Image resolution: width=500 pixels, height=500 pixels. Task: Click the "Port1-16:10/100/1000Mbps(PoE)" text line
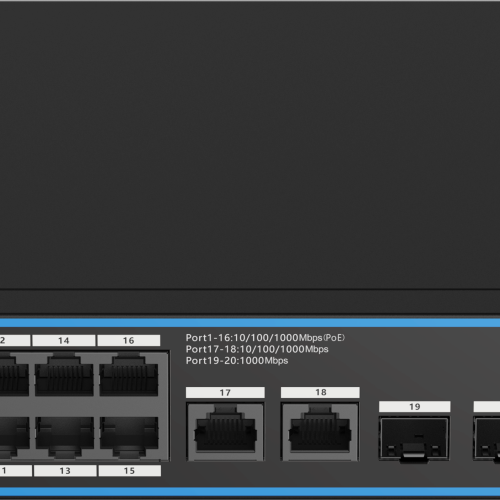click(x=265, y=338)
